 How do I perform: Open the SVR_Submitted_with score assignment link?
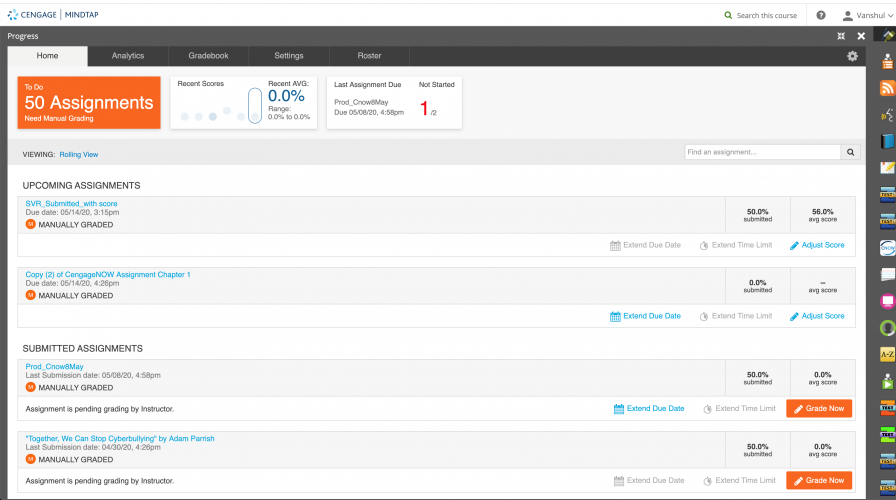tap(71, 203)
